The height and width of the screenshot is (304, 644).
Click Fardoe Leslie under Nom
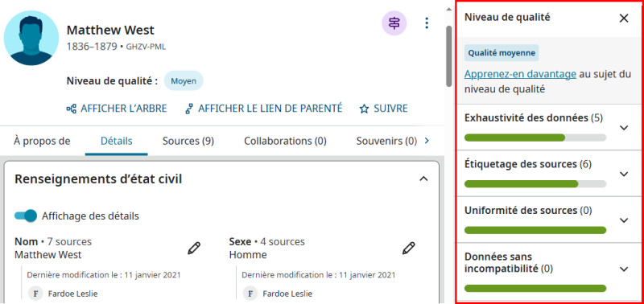point(72,294)
